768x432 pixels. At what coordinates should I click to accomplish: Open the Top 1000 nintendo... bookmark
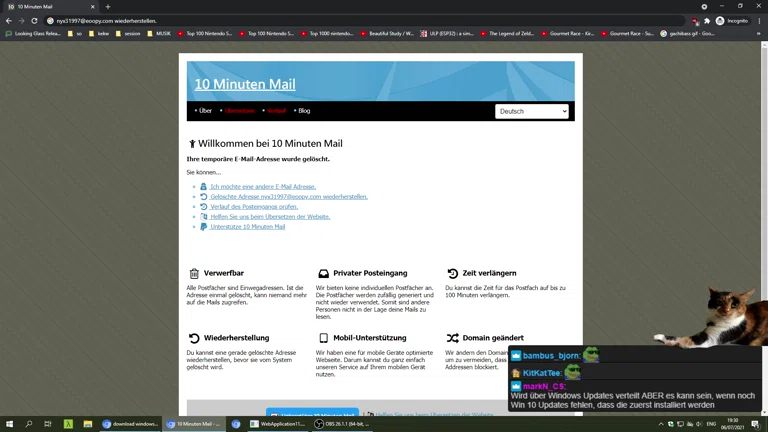[327, 34]
